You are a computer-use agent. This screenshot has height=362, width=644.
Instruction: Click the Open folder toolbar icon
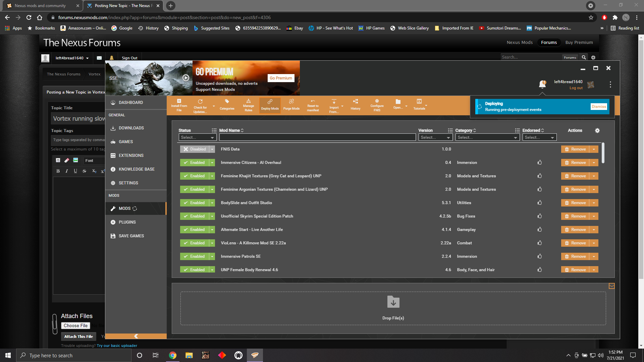[x=398, y=105]
